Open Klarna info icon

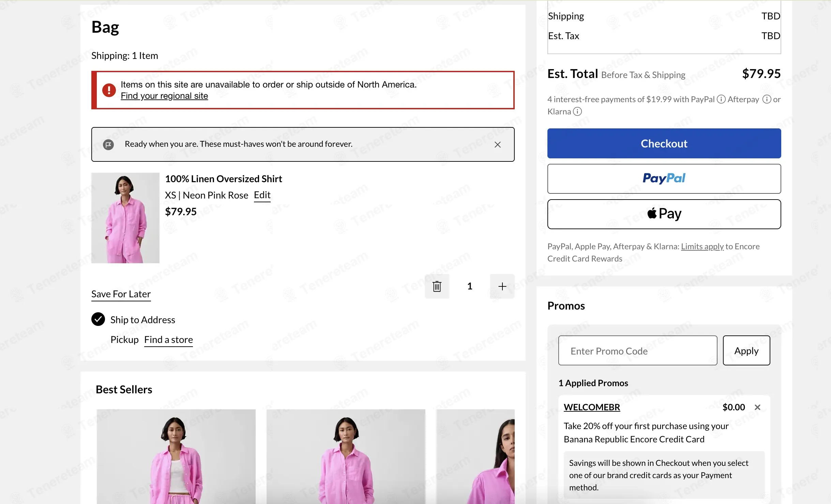coord(577,112)
